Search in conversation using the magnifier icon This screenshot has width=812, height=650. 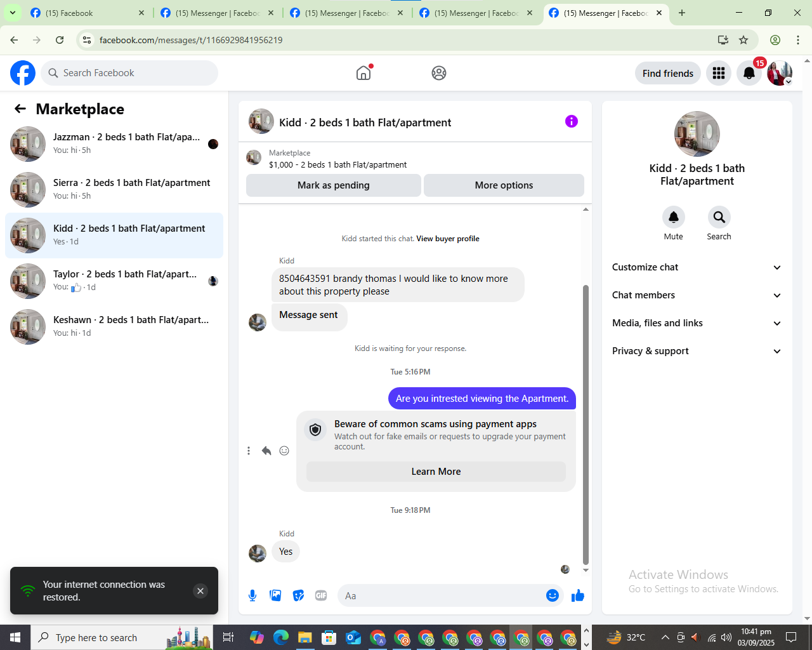[719, 217]
